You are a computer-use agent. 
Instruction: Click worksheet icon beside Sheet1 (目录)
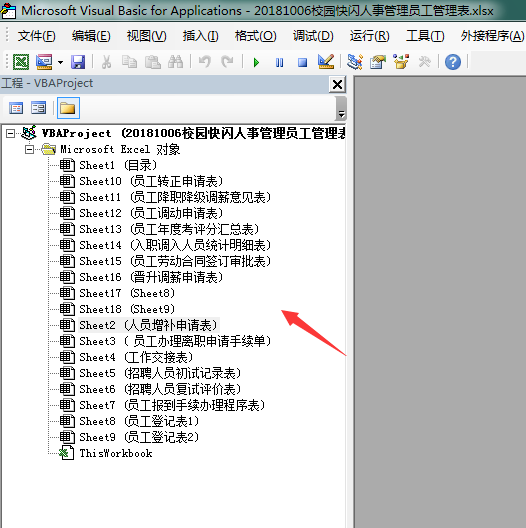(x=67, y=165)
